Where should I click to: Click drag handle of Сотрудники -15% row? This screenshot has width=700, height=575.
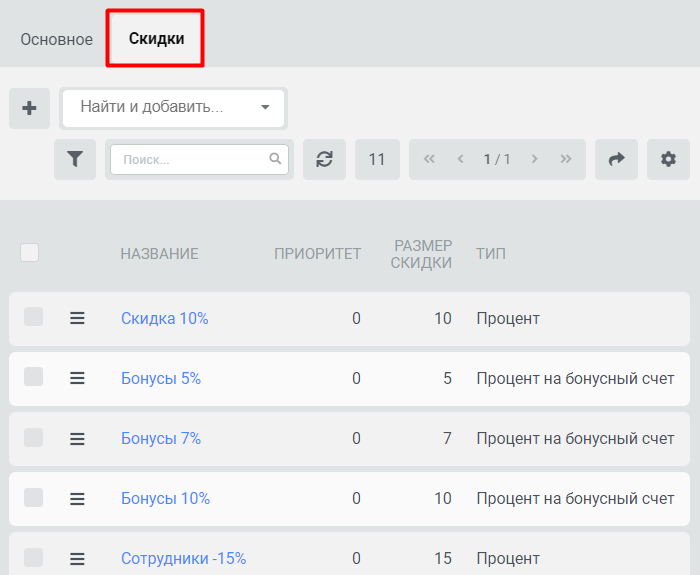pos(77,558)
